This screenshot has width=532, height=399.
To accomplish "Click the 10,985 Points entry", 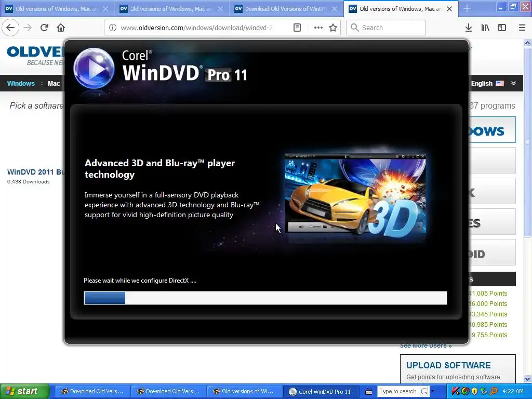I will coord(488,325).
